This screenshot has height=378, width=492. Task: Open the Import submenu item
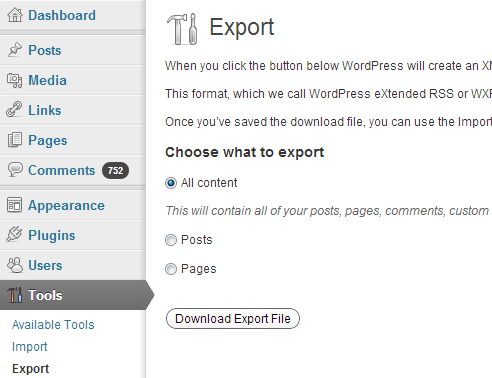(x=29, y=347)
